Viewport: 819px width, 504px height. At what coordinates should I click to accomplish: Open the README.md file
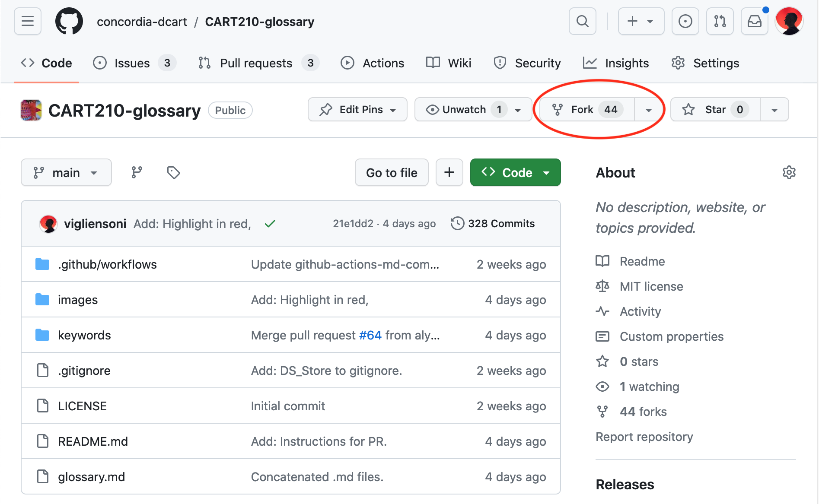93,441
